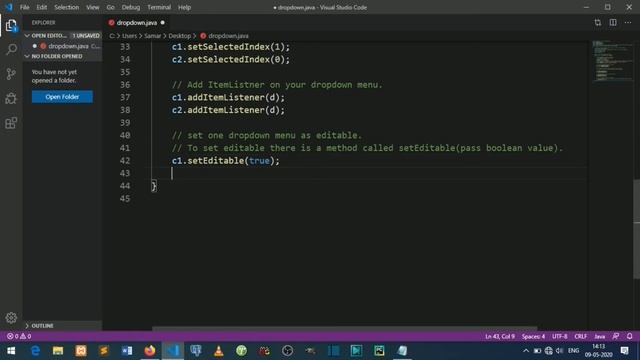Click the errors and warnings status indicator

[x=19, y=336]
